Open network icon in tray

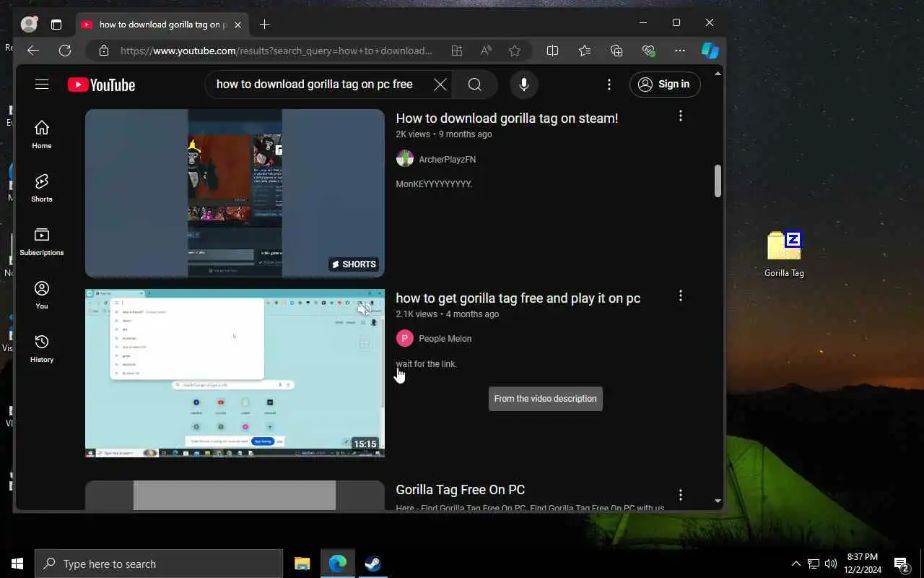(x=813, y=564)
